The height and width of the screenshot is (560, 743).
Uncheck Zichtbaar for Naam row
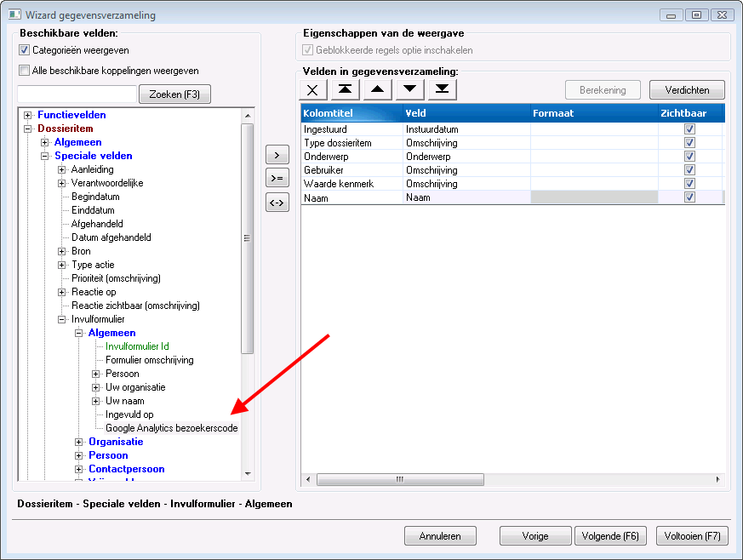point(689,197)
